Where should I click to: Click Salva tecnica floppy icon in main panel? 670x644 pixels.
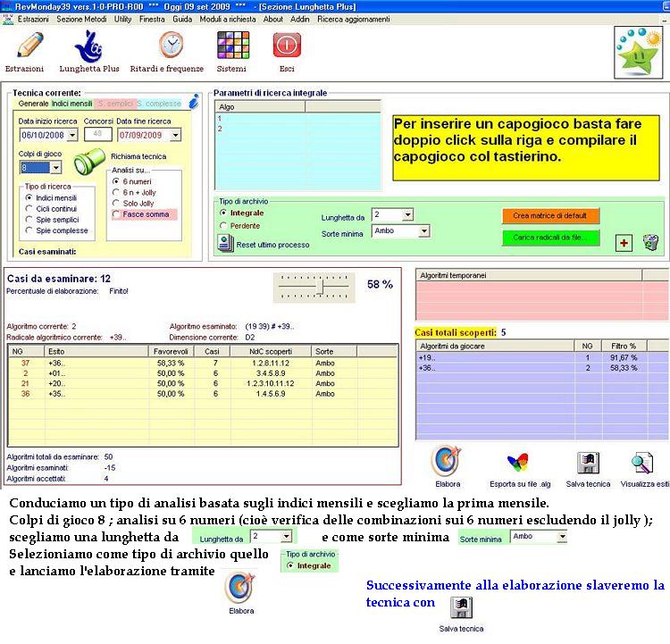click(x=589, y=463)
